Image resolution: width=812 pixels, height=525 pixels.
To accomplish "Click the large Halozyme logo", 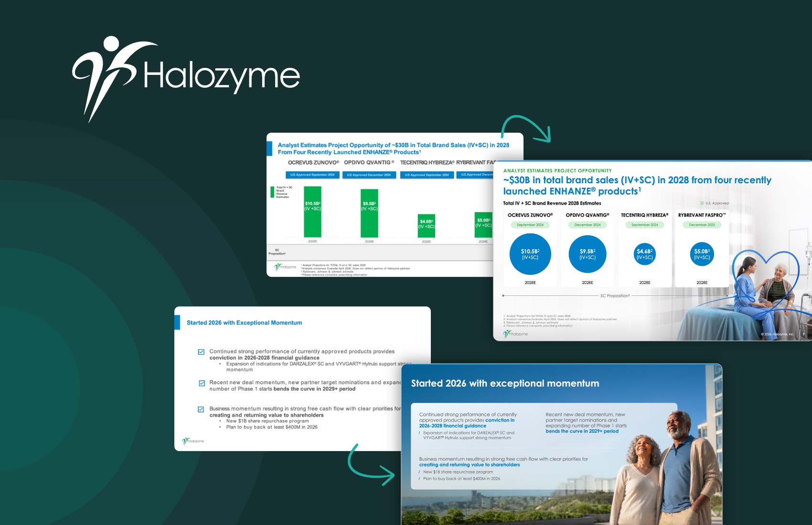I will pos(186,79).
